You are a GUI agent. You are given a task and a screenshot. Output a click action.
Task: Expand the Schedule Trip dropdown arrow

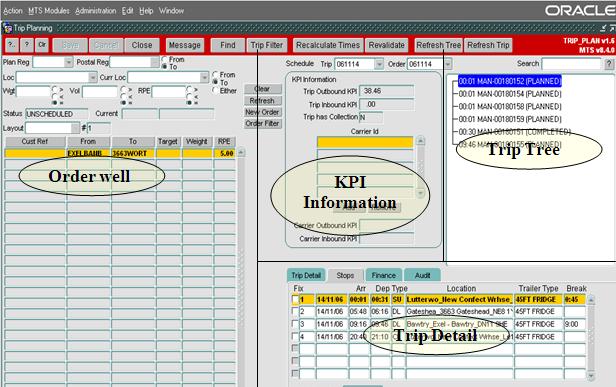coord(379,64)
